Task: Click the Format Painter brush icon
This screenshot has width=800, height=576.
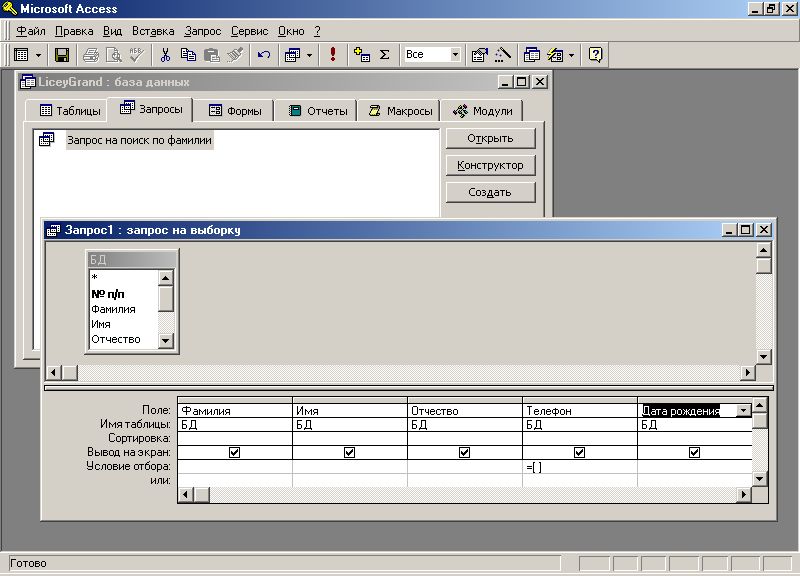Action: pos(234,55)
